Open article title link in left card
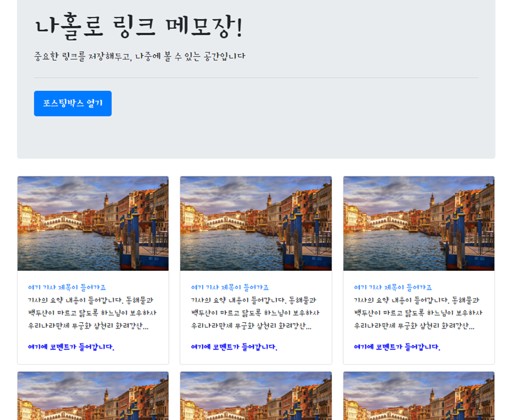Viewport: 513px width, 420px height. tap(67, 288)
